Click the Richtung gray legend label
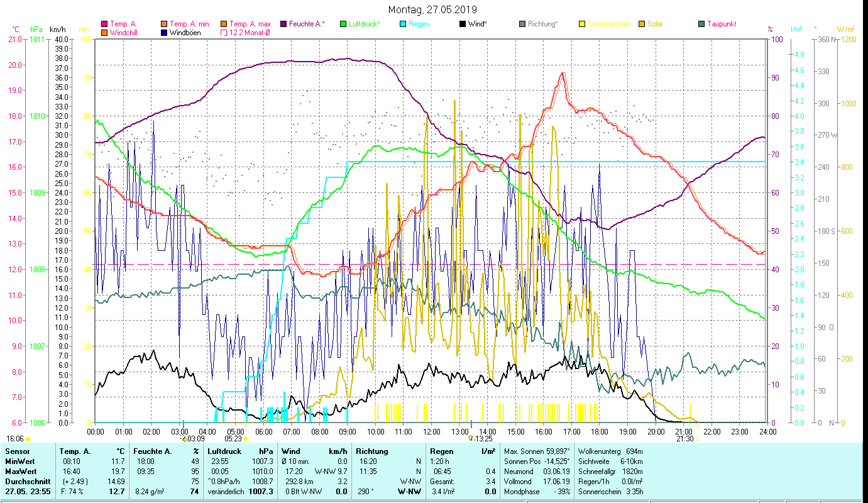The image size is (868, 503). pos(542,24)
